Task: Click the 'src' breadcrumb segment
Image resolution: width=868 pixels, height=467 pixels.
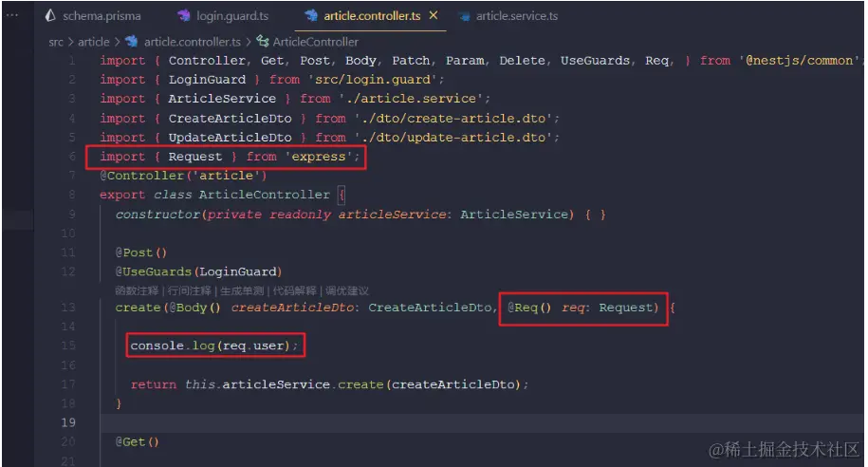Action: click(55, 42)
